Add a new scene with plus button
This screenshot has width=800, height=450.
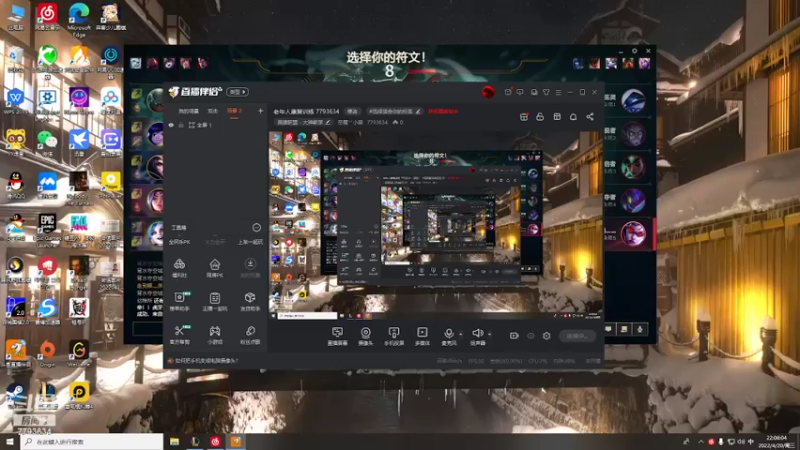260,111
